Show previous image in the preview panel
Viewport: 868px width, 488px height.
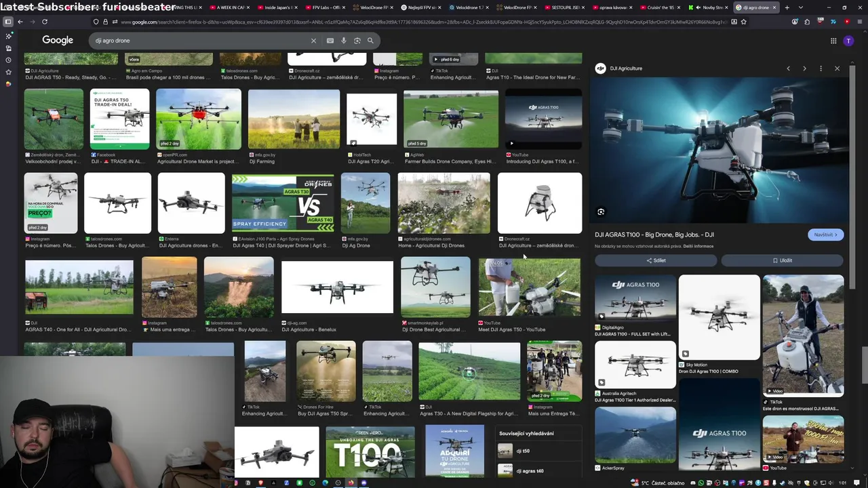coord(788,68)
